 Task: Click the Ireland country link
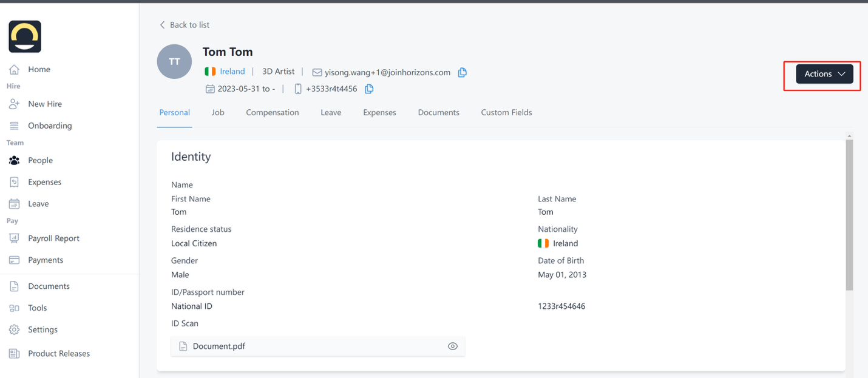(232, 72)
